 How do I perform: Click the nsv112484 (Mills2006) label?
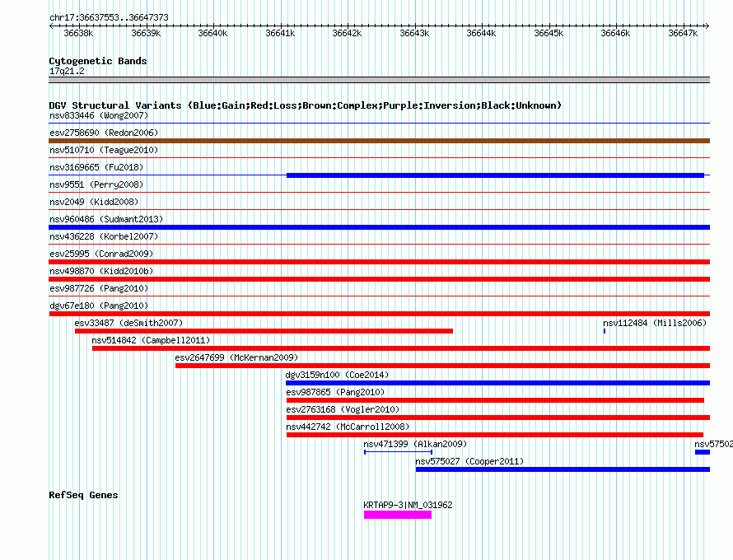(x=655, y=323)
